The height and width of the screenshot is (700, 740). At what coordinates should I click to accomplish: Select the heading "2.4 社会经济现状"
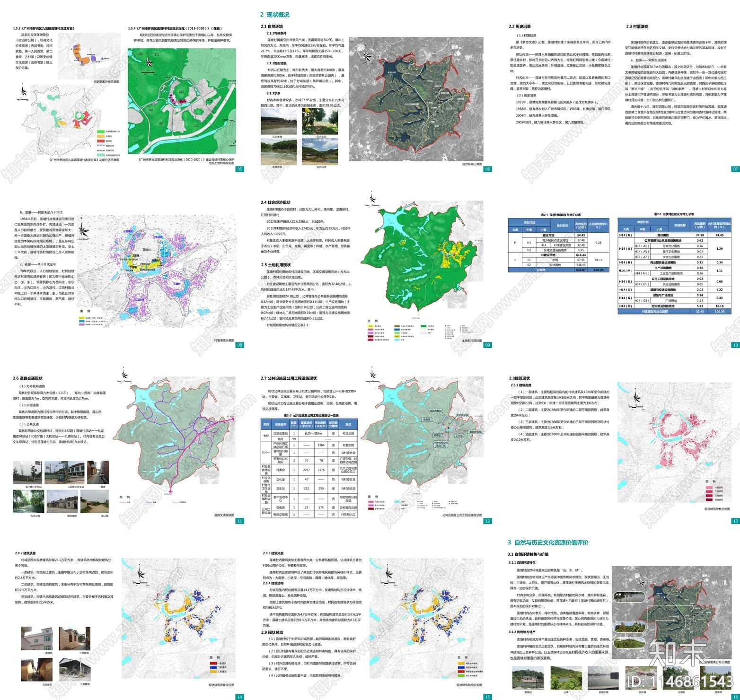click(x=275, y=202)
